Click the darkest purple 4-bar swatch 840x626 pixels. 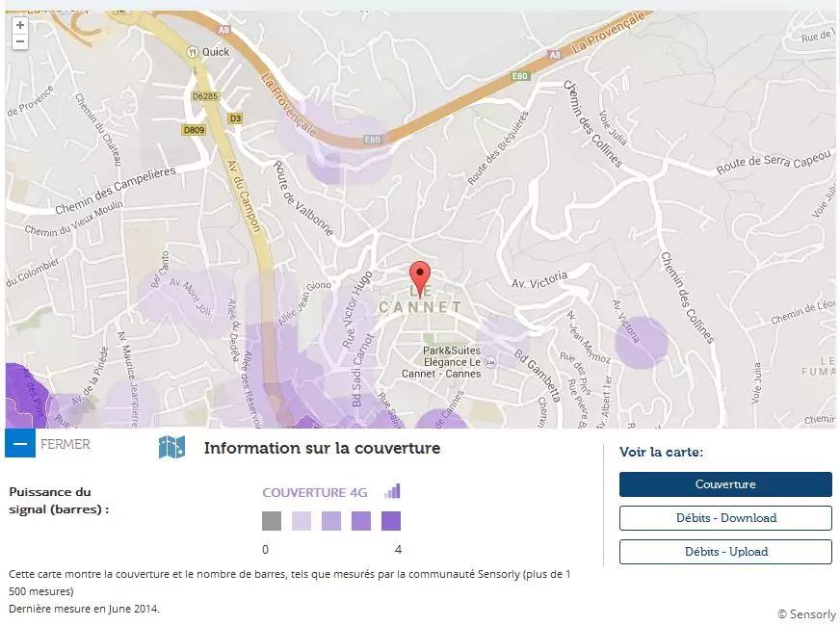point(391,521)
